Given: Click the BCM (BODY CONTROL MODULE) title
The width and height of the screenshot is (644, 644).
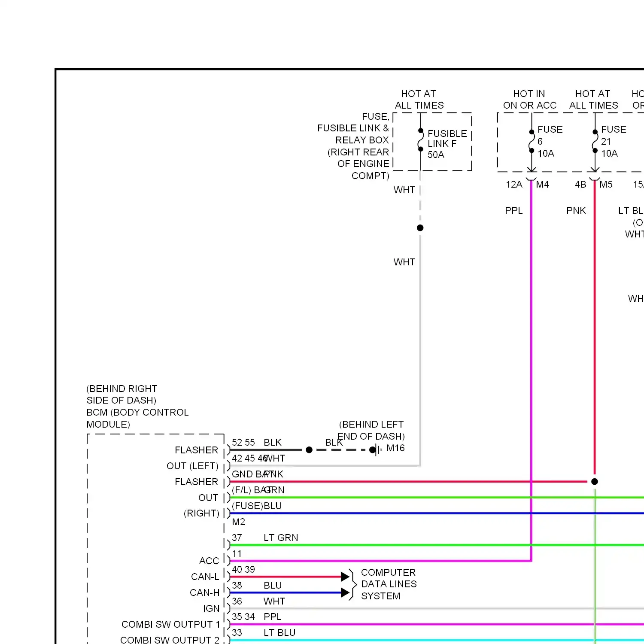Looking at the screenshot, I should pyautogui.click(x=137, y=418).
